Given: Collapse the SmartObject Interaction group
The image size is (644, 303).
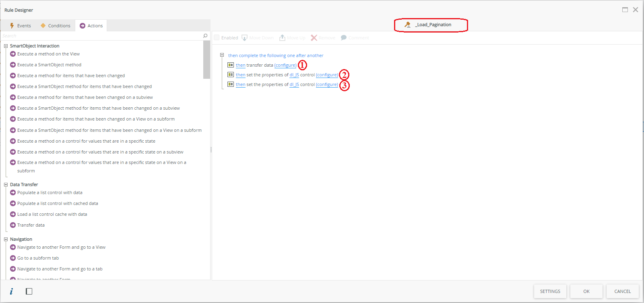Looking at the screenshot, I should (x=6, y=46).
